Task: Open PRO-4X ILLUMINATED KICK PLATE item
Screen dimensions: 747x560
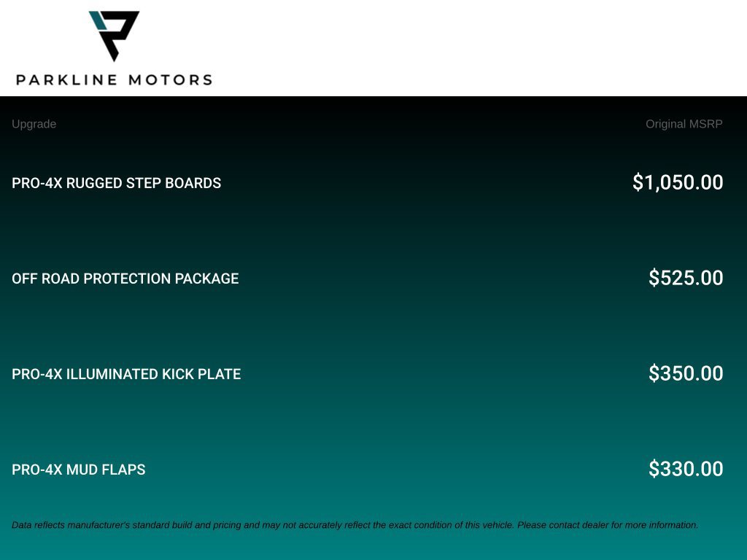Action: coord(126,374)
